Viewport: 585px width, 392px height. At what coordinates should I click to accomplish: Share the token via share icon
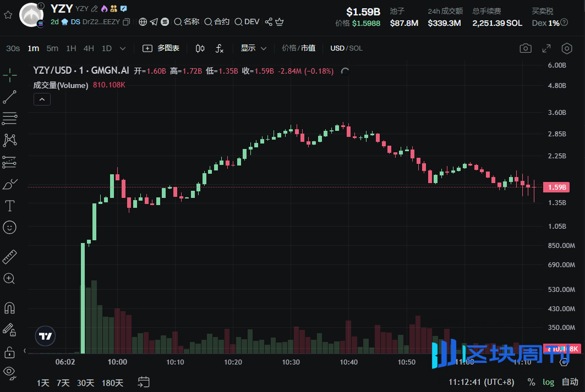tap(269, 22)
